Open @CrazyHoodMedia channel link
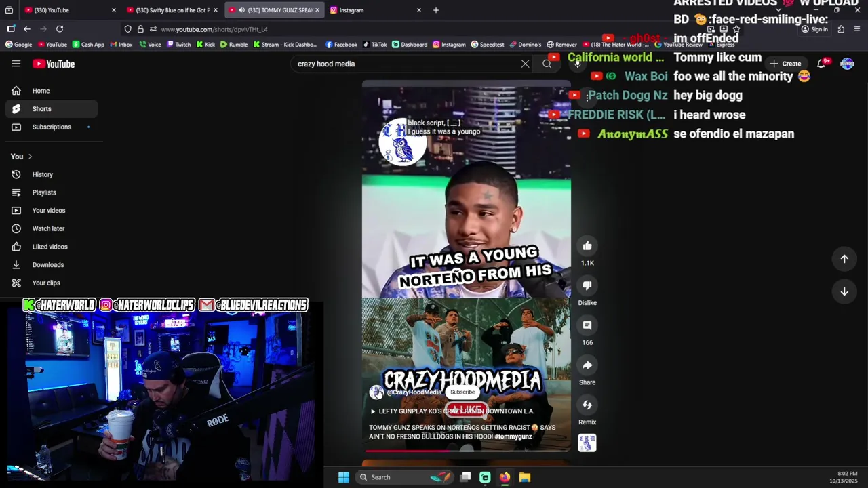Viewport: 868px width, 488px height. click(414, 392)
